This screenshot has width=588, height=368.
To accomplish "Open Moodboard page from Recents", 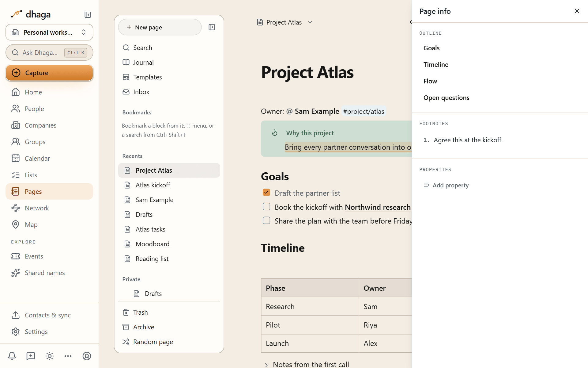I will tap(169, 244).
